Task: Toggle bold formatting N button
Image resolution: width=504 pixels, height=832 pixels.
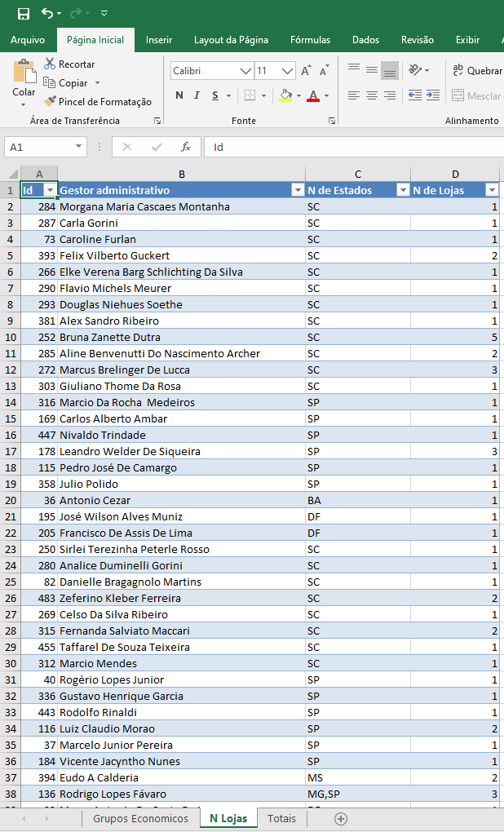Action: click(x=179, y=96)
